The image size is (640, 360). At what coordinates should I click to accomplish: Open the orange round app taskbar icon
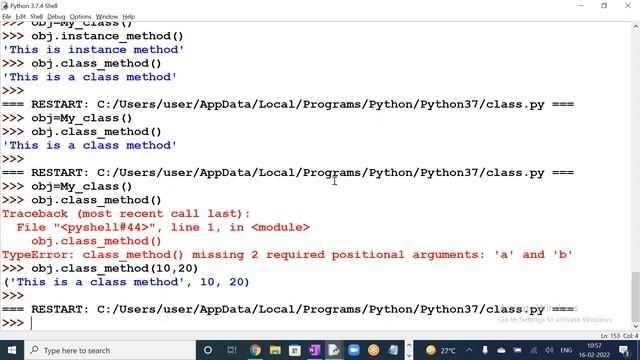373,350
